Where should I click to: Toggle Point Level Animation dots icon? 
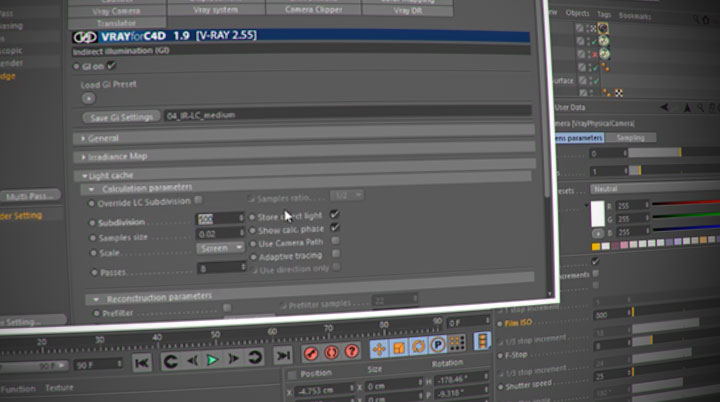(x=457, y=342)
